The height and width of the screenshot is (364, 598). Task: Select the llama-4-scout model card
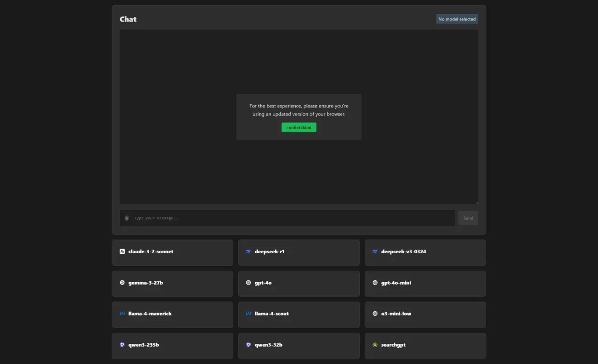(299, 315)
